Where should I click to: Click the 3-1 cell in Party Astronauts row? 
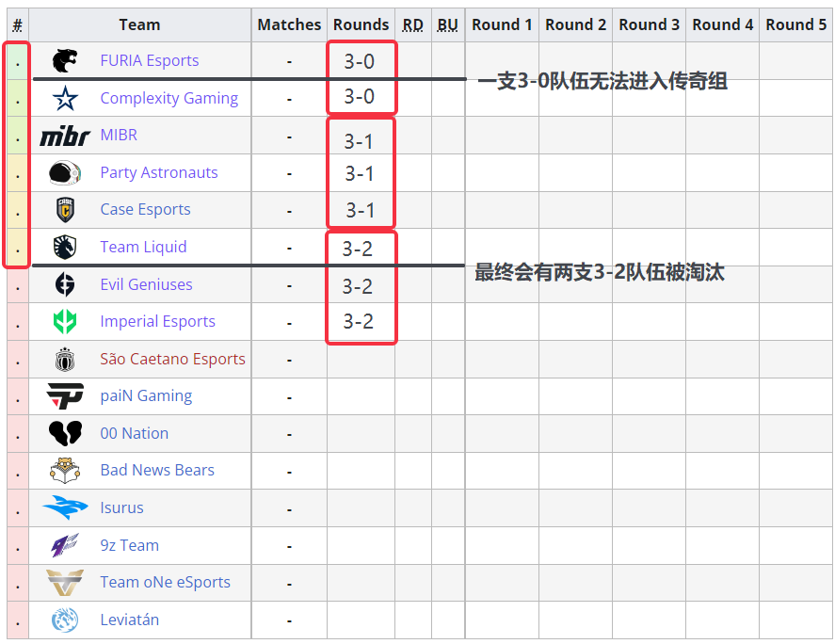tap(360, 174)
